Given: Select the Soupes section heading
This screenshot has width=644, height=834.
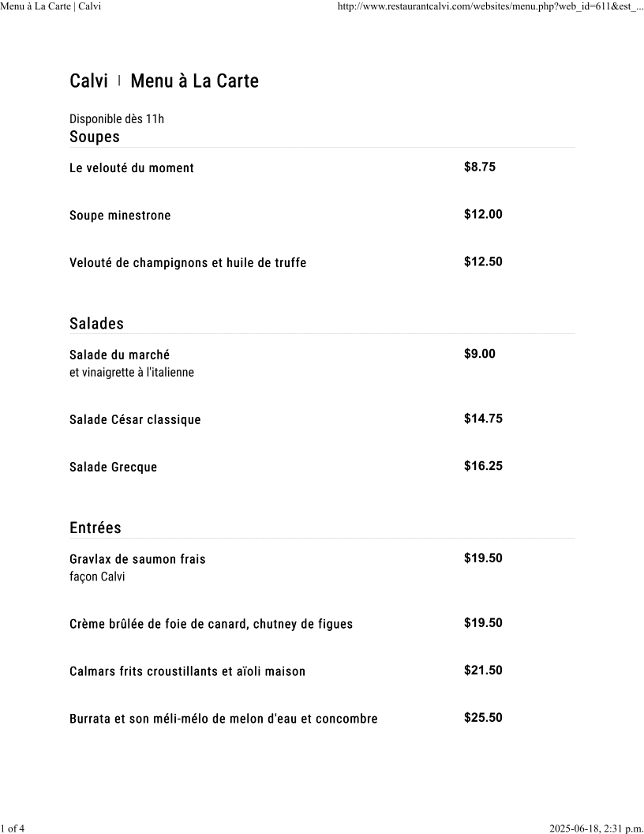Looking at the screenshot, I should 95,137.
